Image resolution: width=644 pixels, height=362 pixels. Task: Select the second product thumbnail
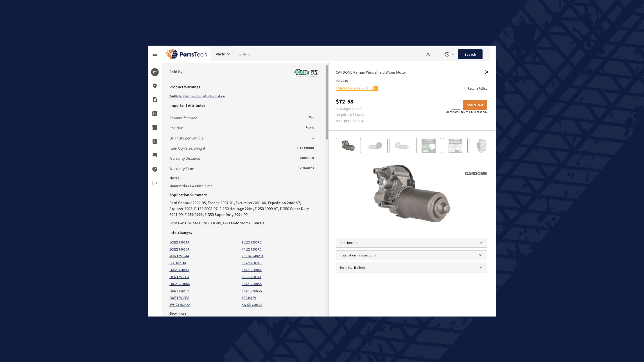click(x=375, y=146)
